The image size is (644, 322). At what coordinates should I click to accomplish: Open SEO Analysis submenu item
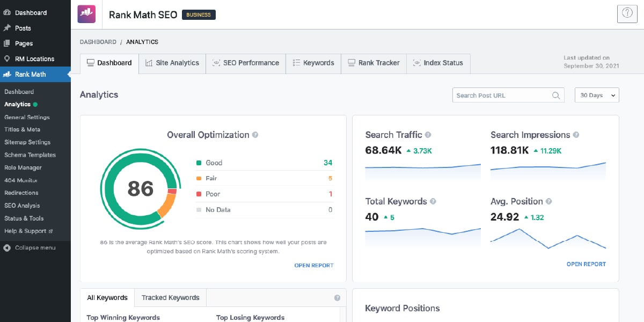click(22, 206)
